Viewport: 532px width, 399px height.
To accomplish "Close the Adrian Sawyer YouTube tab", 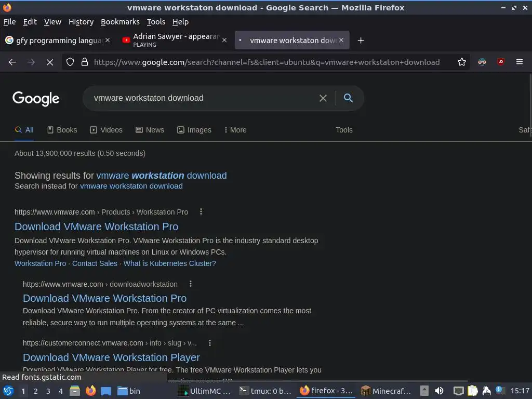I will pyautogui.click(x=224, y=40).
